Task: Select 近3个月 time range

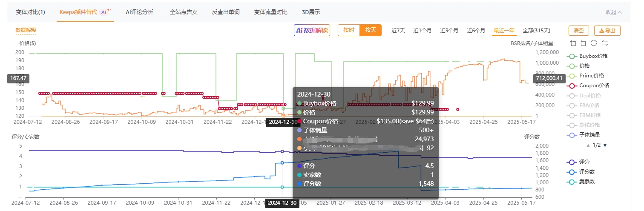Action: pyautogui.click(x=449, y=31)
